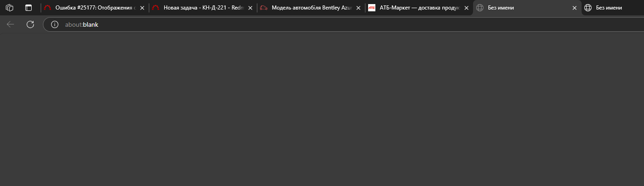
Task: Click the empty about:blank page area
Action: coord(322,109)
